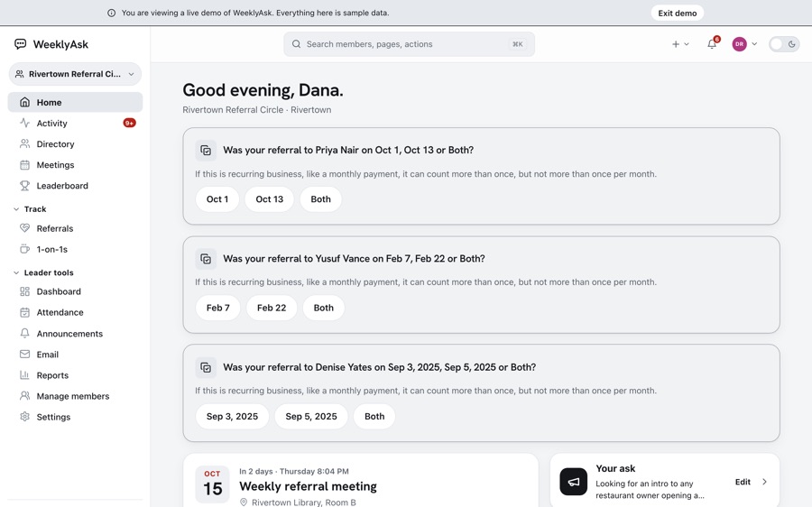Image resolution: width=812 pixels, height=507 pixels.
Task: Choose Both for Denise Yates referral
Action: pos(374,417)
